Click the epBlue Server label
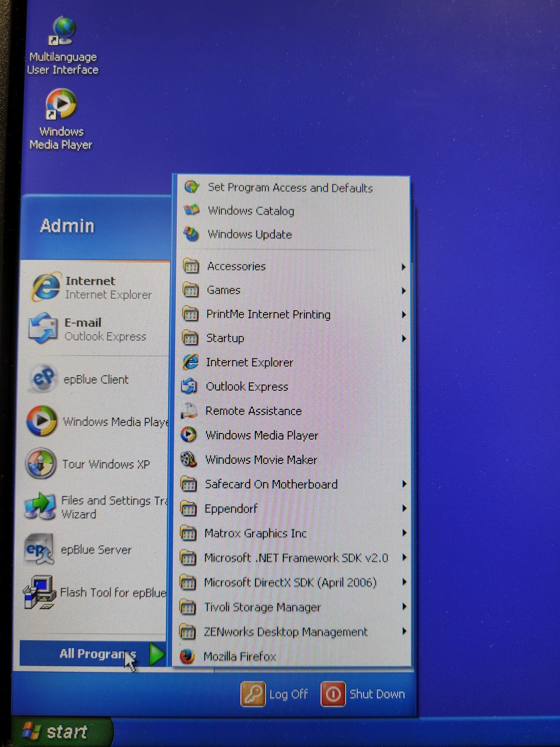 click(x=96, y=549)
